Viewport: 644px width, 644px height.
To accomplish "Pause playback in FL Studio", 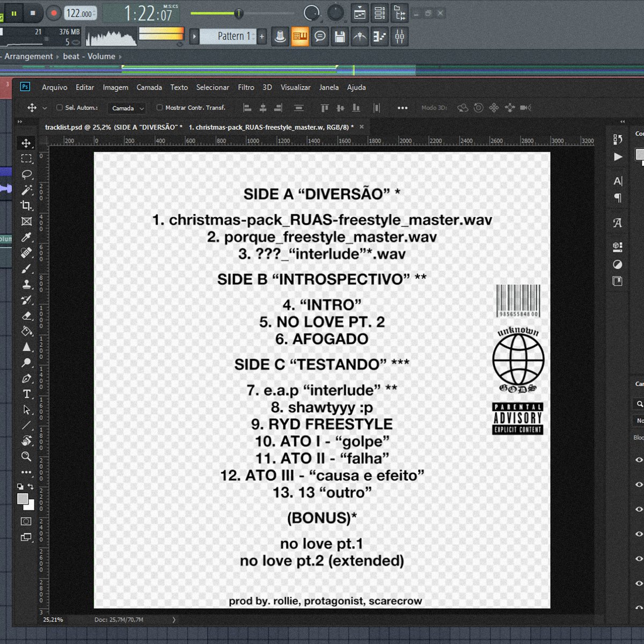I will click(14, 13).
